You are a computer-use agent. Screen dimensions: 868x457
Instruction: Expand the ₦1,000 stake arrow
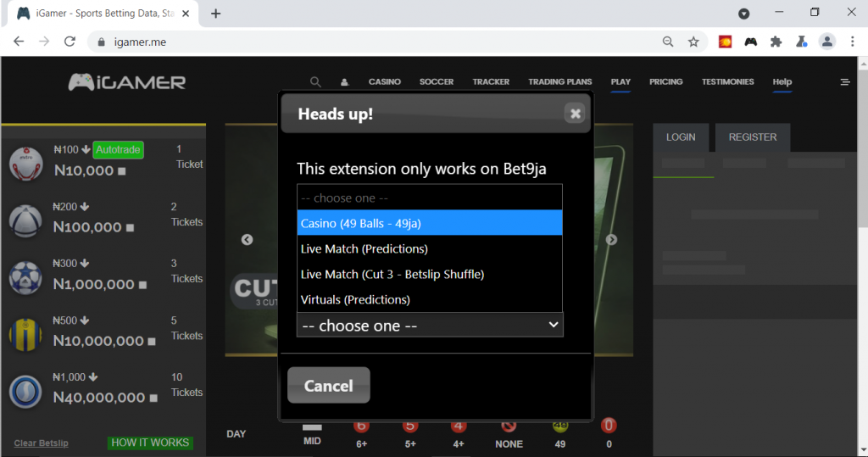[x=93, y=377]
